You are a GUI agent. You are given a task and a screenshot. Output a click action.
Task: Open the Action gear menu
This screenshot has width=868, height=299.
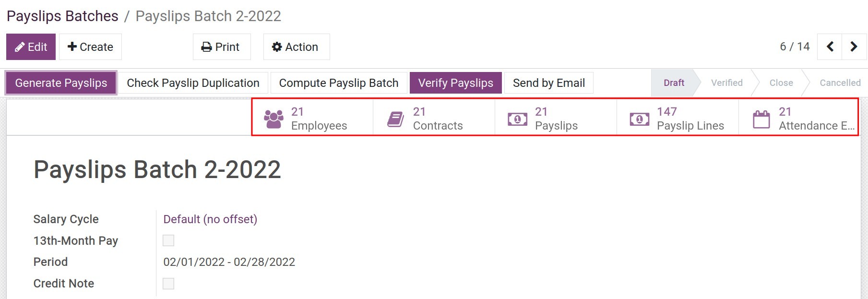coord(296,47)
